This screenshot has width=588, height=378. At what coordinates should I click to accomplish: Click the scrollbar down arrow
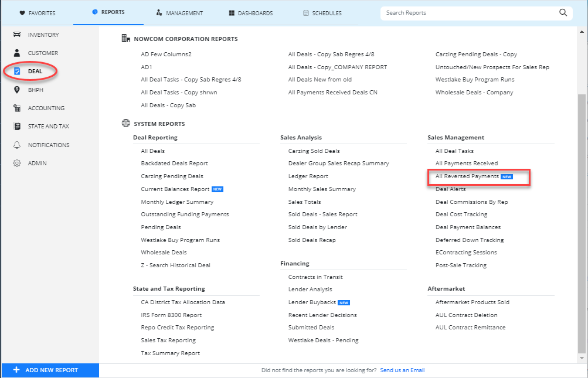tap(582, 358)
